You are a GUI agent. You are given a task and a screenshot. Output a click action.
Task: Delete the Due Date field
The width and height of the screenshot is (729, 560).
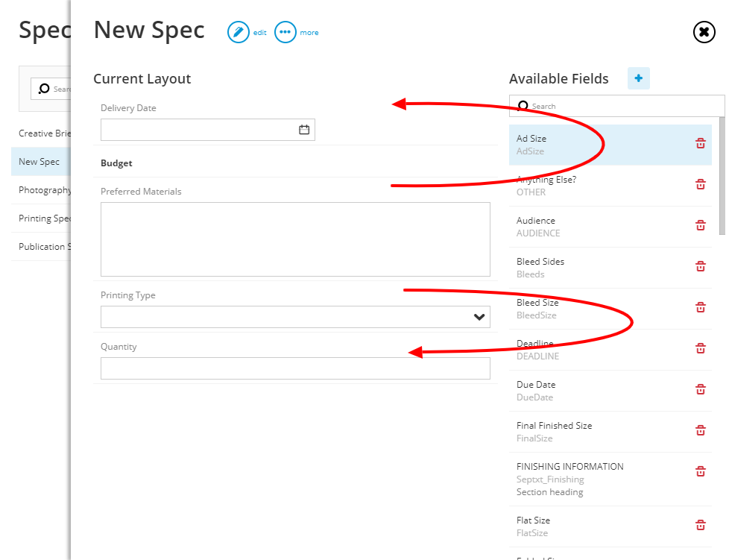pyautogui.click(x=701, y=388)
